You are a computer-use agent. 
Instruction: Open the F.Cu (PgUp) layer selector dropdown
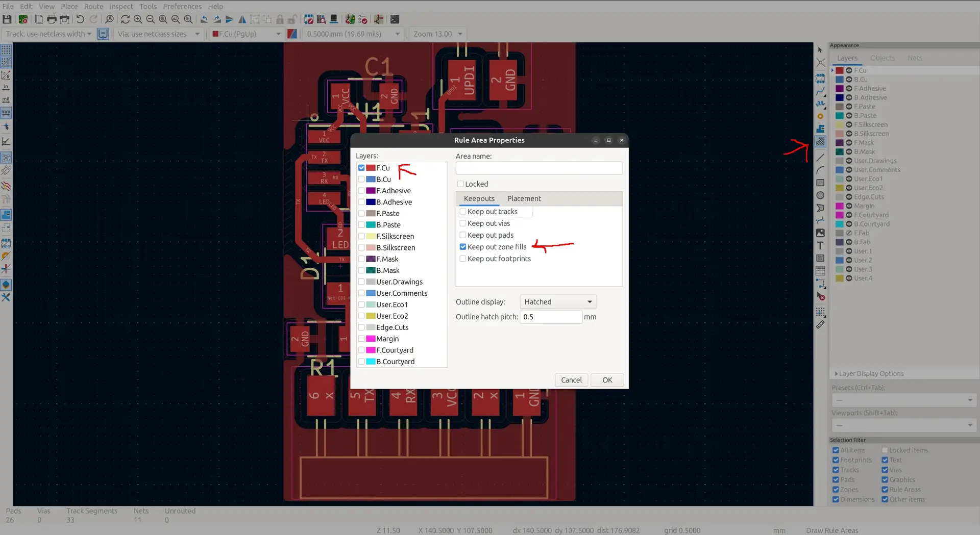247,34
